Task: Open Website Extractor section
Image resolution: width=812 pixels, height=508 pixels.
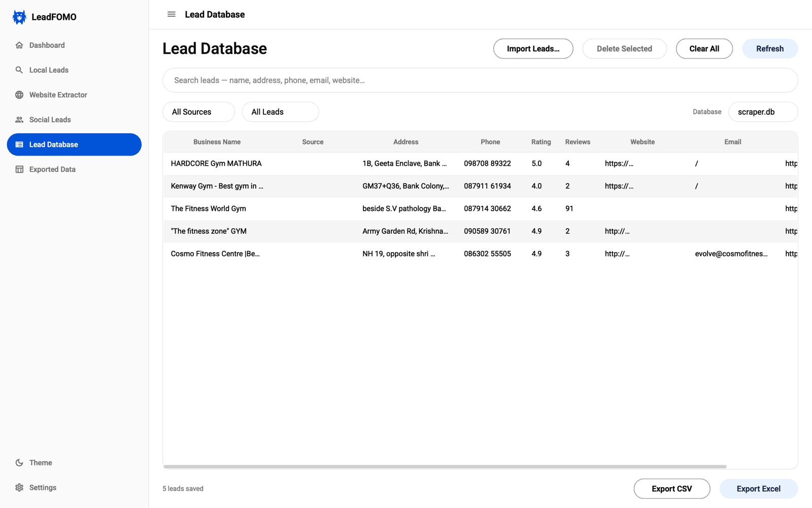Action: 74,95
